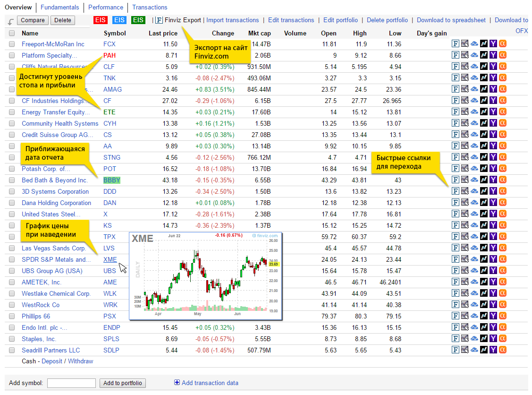The height and width of the screenshot is (395, 532).
Task: Select the Overview tab
Action: (18, 7)
